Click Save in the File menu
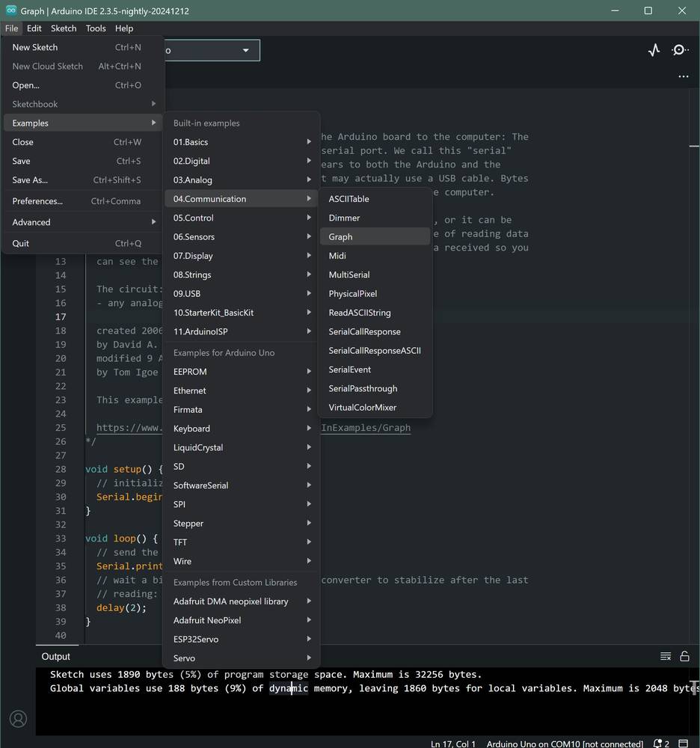 (x=82, y=161)
